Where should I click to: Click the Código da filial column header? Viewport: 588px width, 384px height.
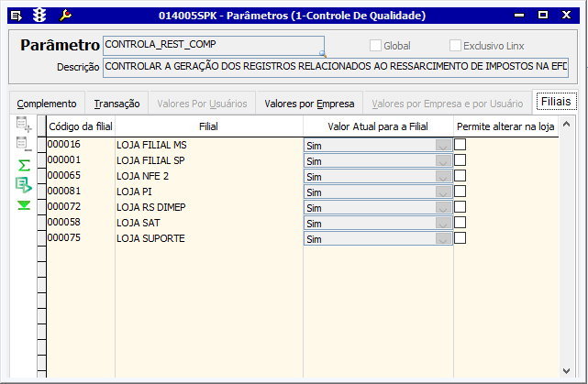pos(78,126)
